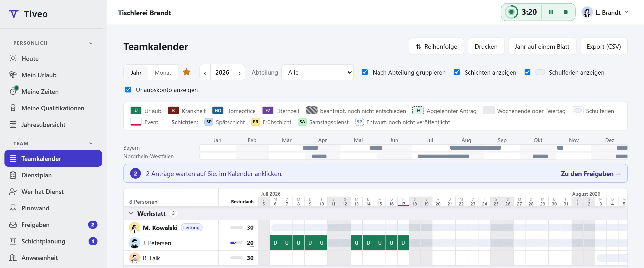The image size is (644, 268).
Task: Click the Reihenfolge button
Action: 436,46
